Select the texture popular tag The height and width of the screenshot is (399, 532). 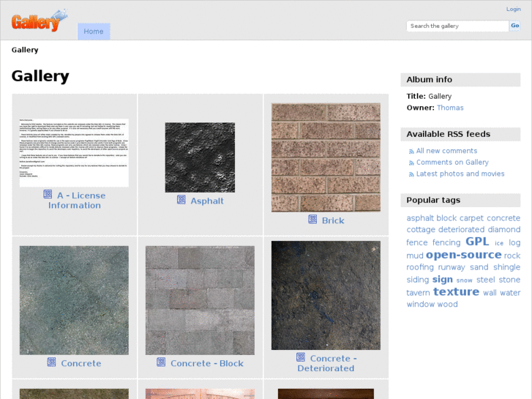coord(456,291)
